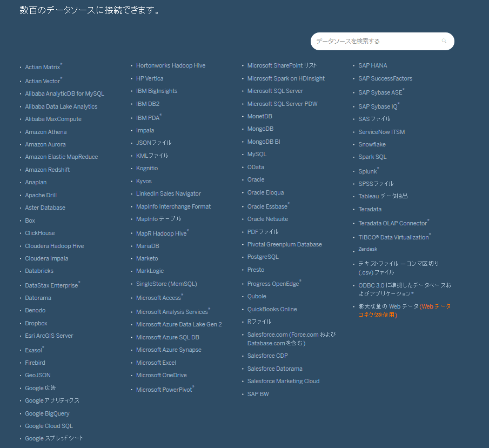Image resolution: width=489 pixels, height=448 pixels.
Task: Click the search magnifier icon
Action: pyautogui.click(x=444, y=41)
